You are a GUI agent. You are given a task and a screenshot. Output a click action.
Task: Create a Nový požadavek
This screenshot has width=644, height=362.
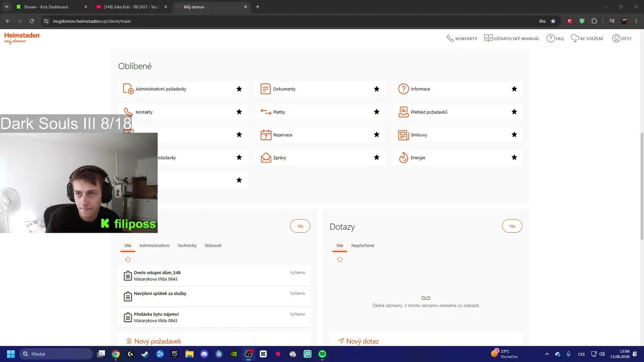point(153,341)
